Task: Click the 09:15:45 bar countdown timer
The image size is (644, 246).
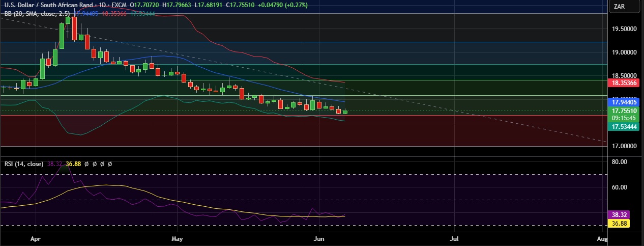Action: coord(624,118)
